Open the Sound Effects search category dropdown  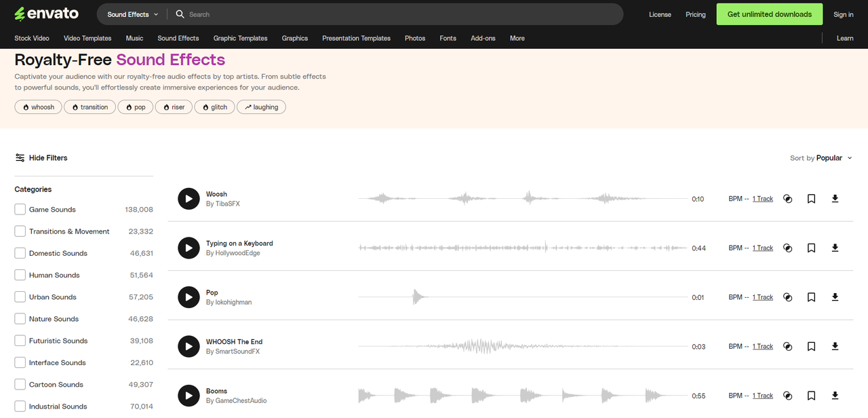132,14
